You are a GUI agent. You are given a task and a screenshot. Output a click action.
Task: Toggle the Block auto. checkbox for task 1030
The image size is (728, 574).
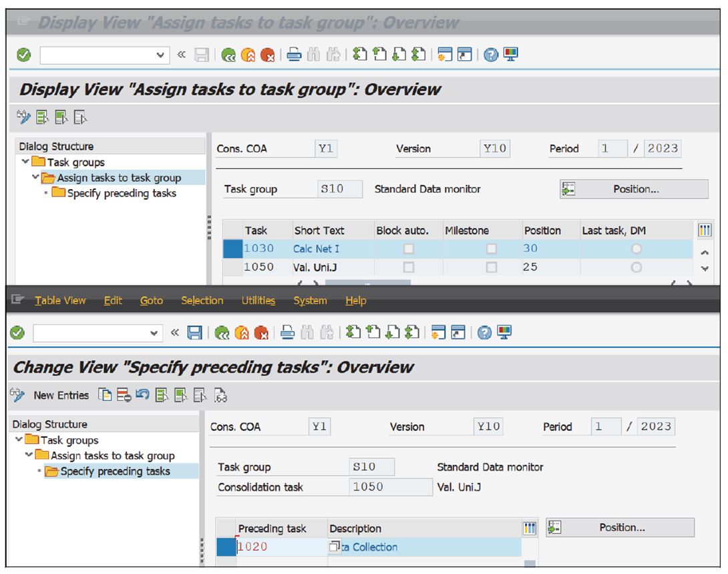click(407, 248)
